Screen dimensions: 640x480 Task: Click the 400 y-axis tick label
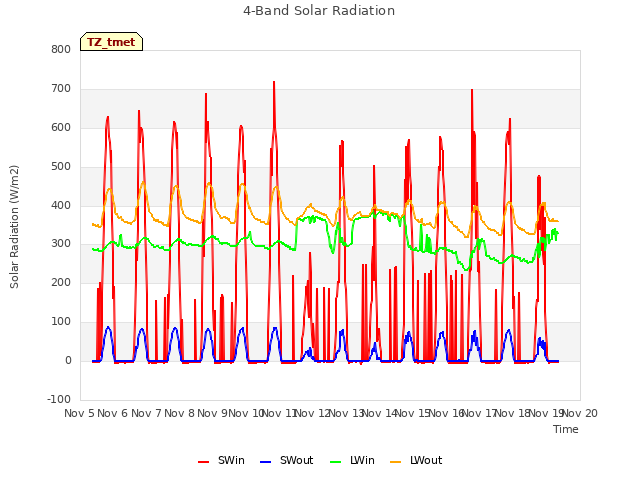coord(61,205)
